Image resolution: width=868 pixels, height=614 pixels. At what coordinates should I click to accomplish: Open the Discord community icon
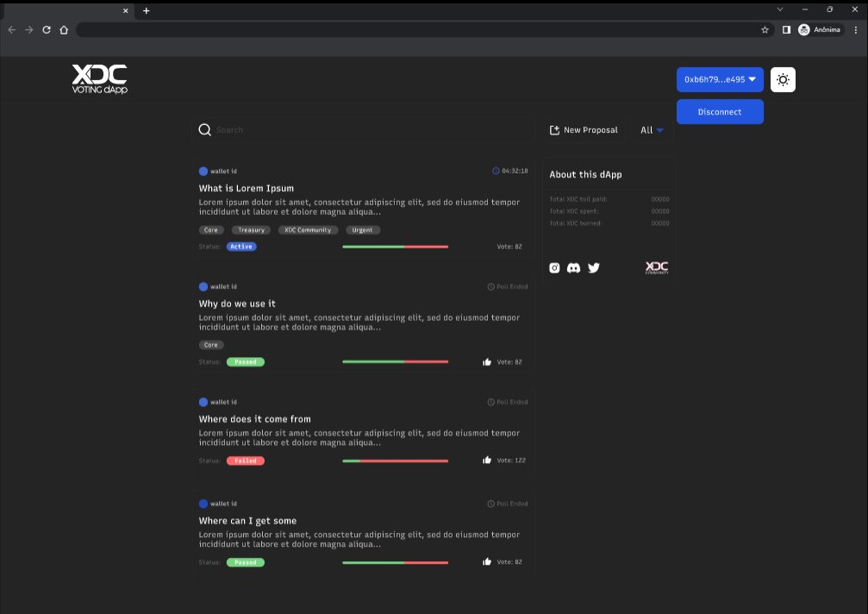coord(573,267)
